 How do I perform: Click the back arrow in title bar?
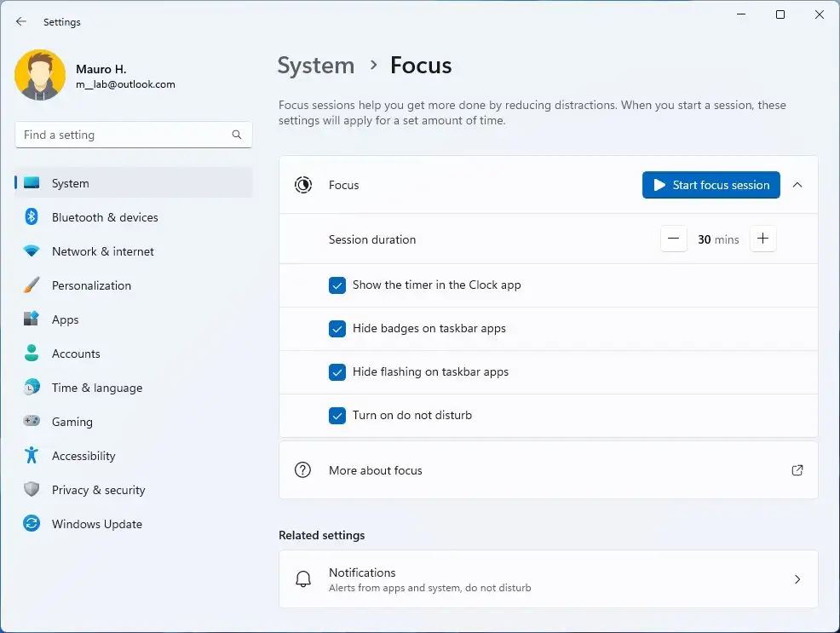pyautogui.click(x=21, y=22)
